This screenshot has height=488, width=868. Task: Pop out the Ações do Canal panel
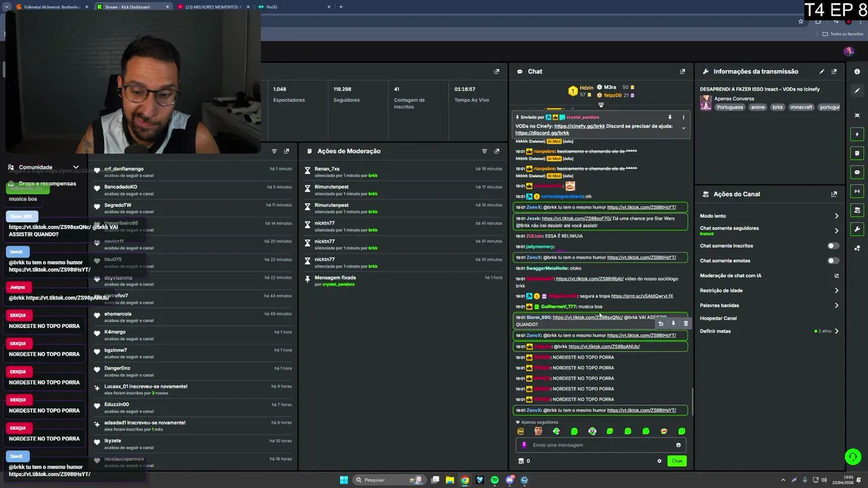tap(834, 194)
